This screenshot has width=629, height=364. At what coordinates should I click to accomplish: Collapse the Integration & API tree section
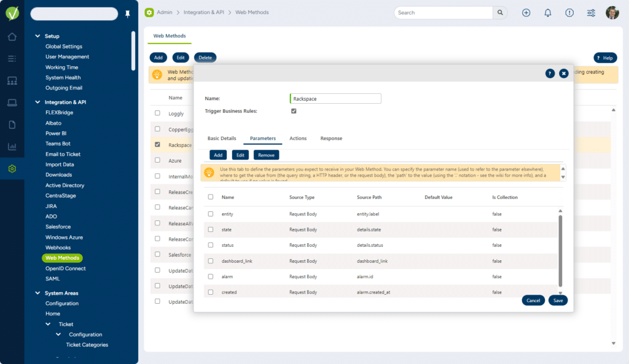pyautogui.click(x=37, y=102)
